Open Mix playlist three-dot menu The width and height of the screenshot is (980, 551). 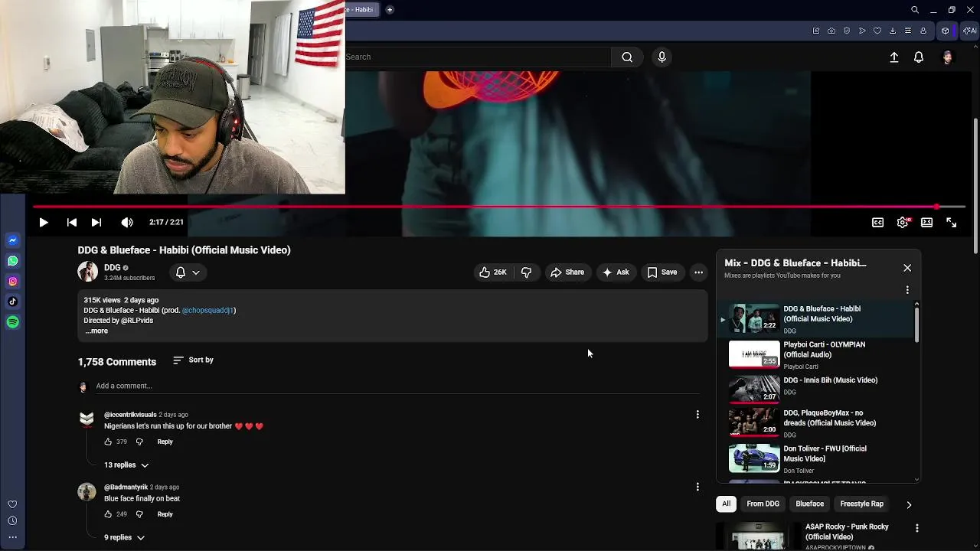[x=907, y=290]
